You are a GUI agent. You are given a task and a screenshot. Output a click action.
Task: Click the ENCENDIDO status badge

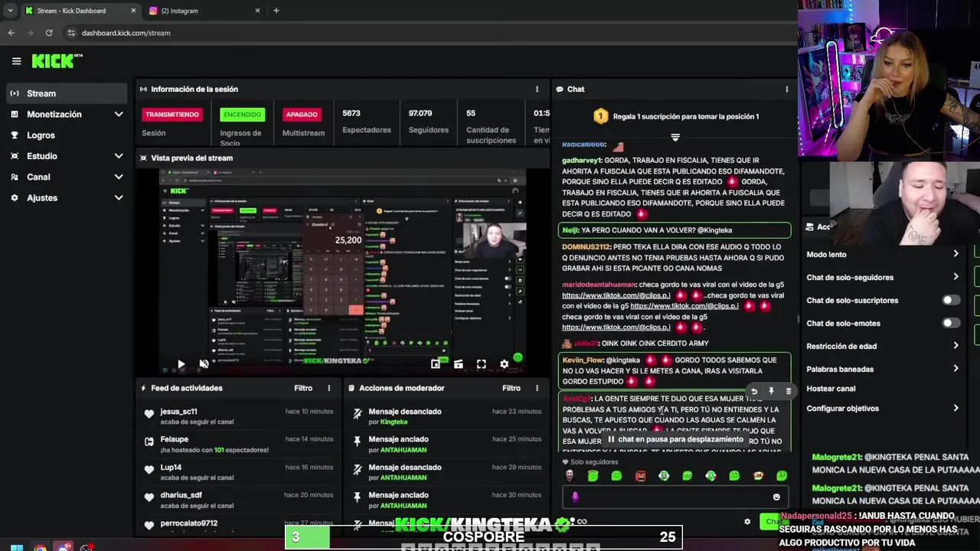(242, 115)
